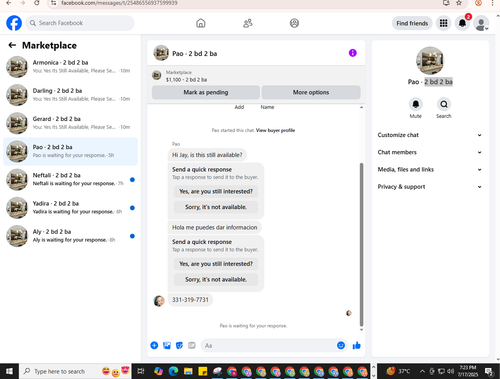The image size is (500, 379).
Task: Open Pao's listing thumbnail in right panel
Action: click(x=430, y=61)
